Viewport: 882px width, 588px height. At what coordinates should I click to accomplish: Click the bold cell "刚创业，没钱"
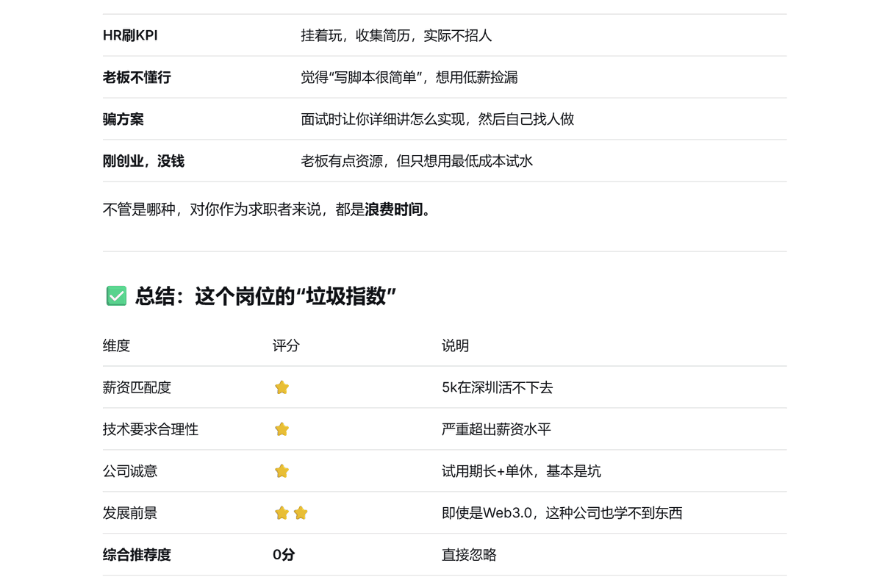pyautogui.click(x=143, y=161)
